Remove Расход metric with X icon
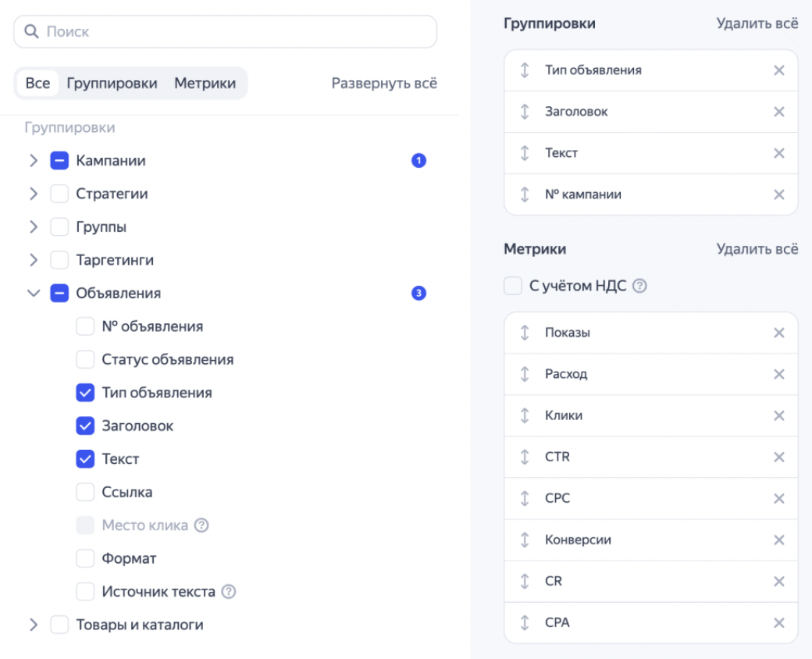The image size is (812, 659). pos(779,375)
